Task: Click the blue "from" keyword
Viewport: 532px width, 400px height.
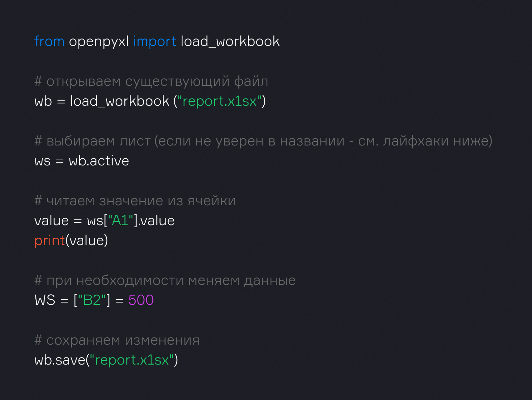Action: coord(49,42)
